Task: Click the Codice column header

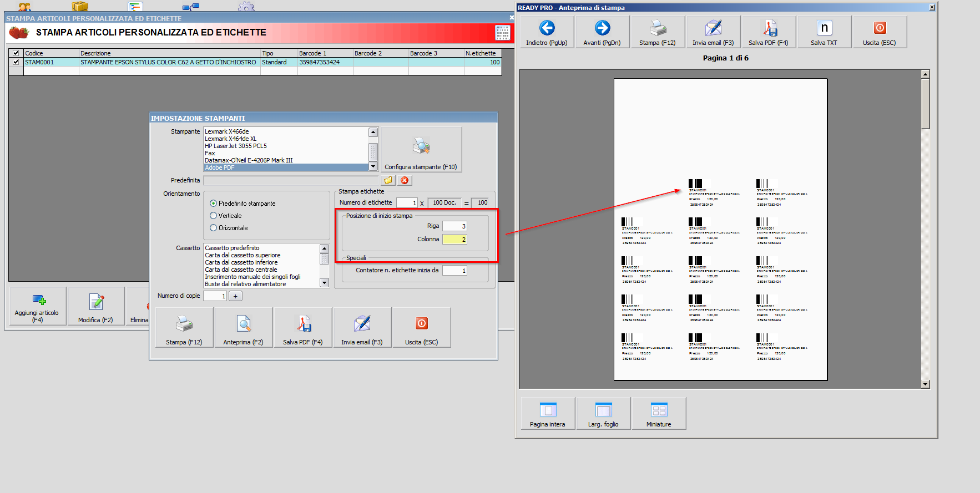Action: pos(52,53)
